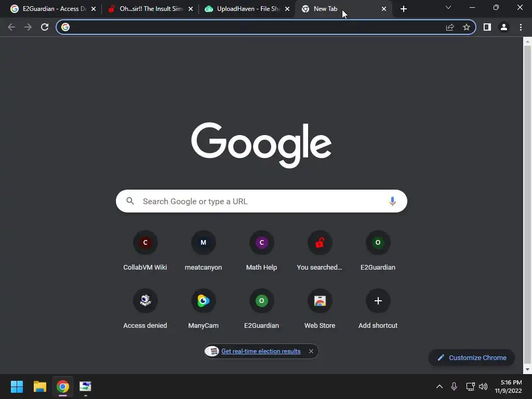Open Windows Start menu
The image size is (532, 399).
click(x=17, y=387)
